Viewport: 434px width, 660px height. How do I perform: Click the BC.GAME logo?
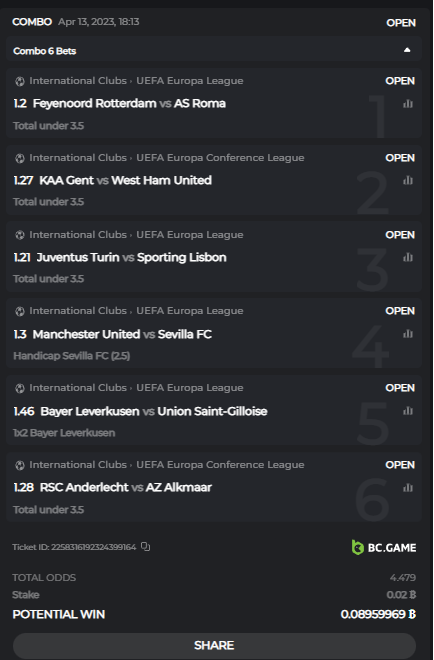tap(383, 547)
